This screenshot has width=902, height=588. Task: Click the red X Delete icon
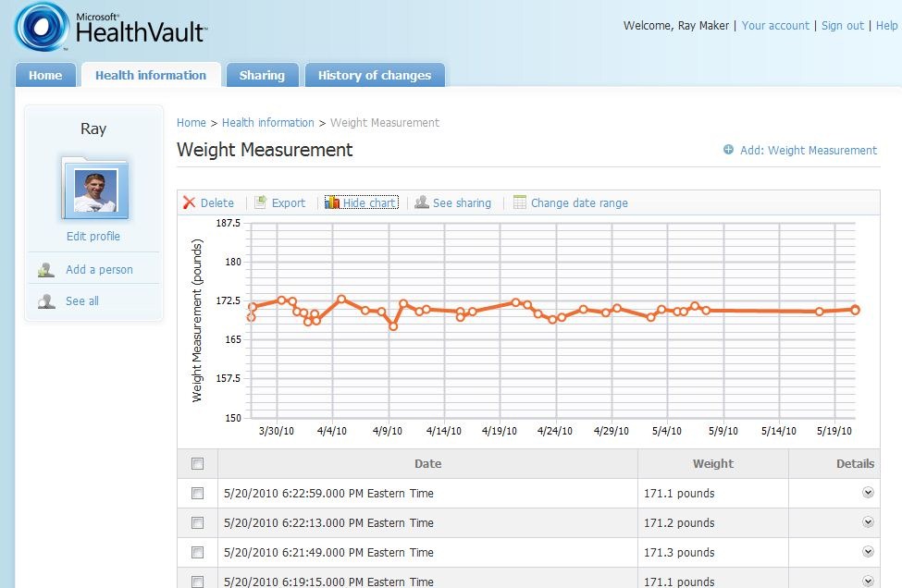pos(189,202)
